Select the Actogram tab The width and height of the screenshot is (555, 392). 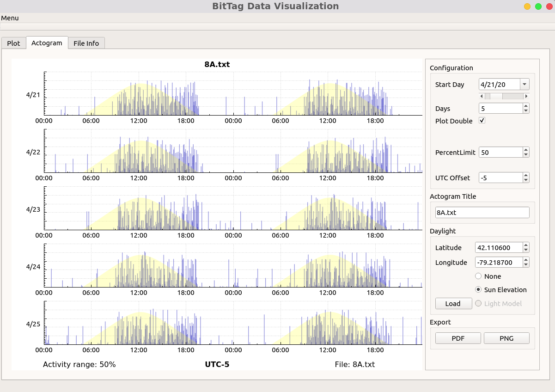pos(47,43)
